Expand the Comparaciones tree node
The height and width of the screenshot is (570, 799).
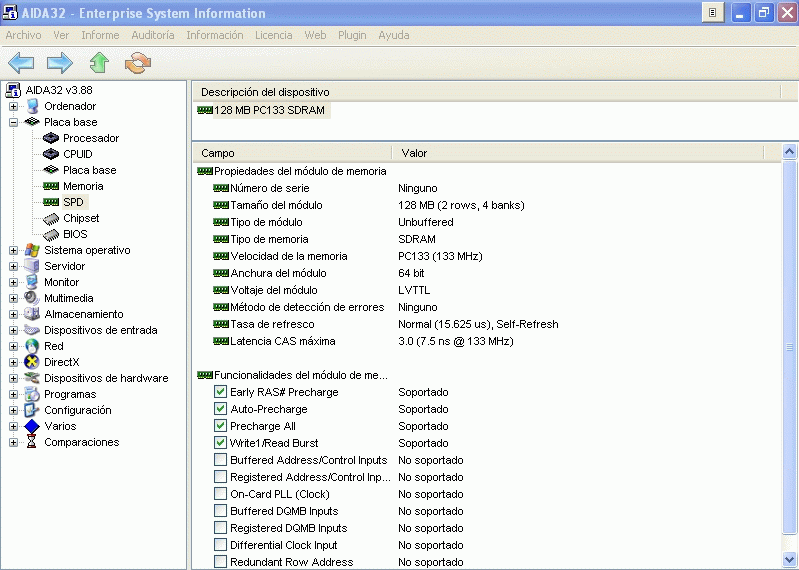pos(13,443)
